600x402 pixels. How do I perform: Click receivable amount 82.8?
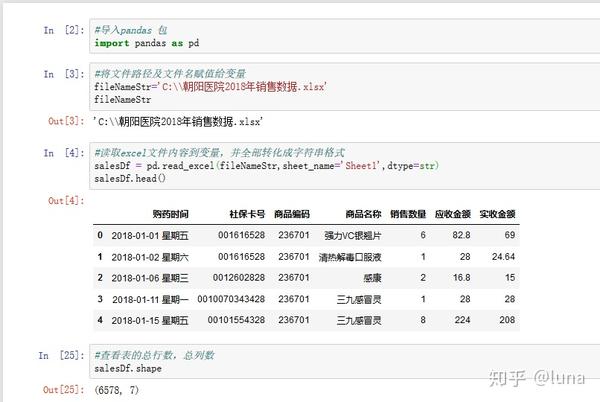tap(461, 235)
